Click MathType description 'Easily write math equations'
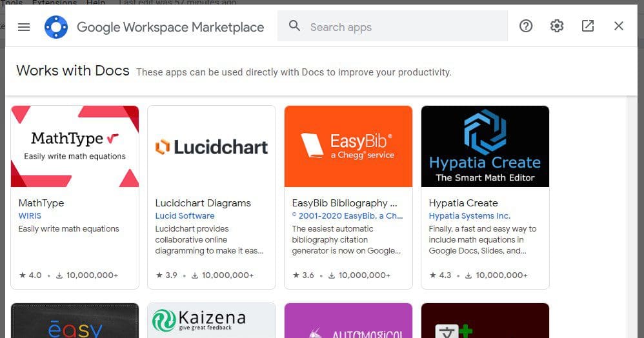Screen dimensions: 644x338 point(68,229)
